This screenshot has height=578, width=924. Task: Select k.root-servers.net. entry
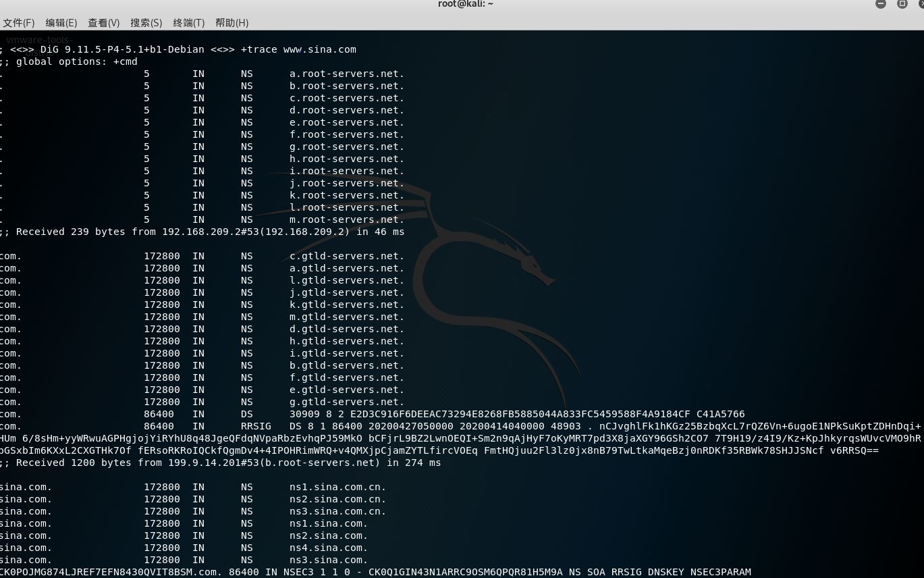tap(347, 195)
